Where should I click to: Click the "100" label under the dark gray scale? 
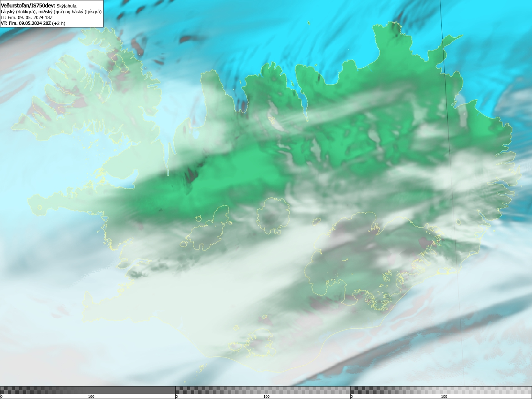[91, 397]
